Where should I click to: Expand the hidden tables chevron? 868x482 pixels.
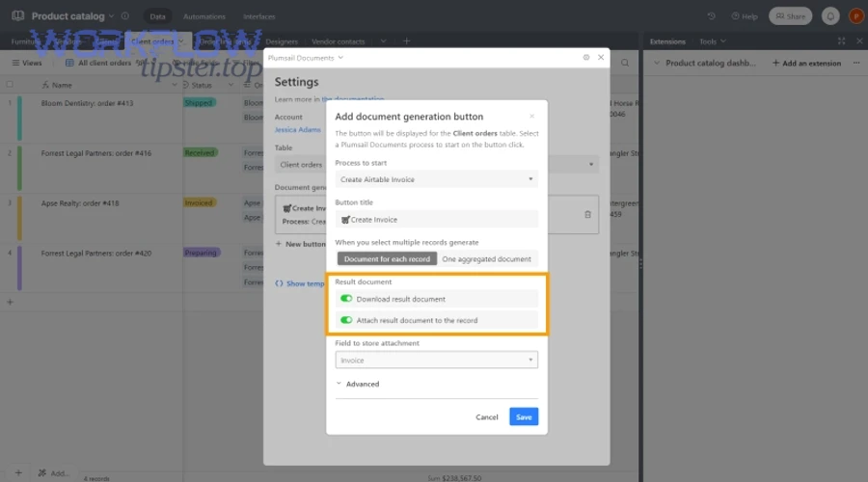pos(383,40)
